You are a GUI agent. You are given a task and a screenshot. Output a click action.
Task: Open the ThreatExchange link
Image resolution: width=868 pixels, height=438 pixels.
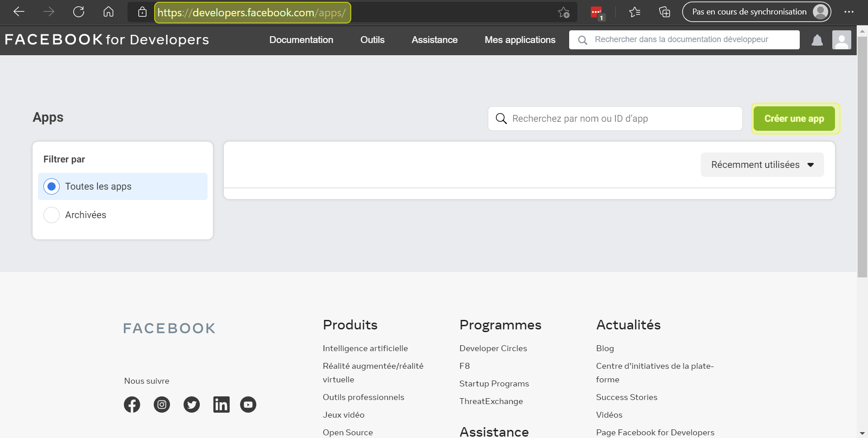[x=491, y=401]
